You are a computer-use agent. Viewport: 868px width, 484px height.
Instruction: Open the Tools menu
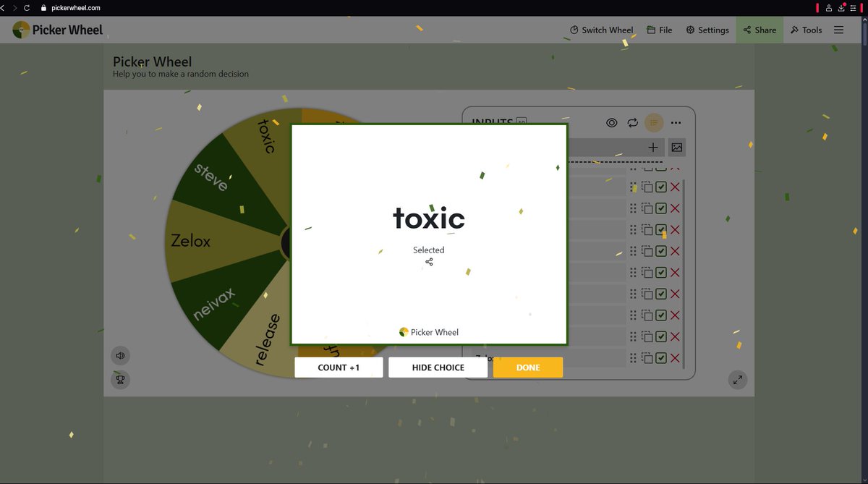coord(806,30)
